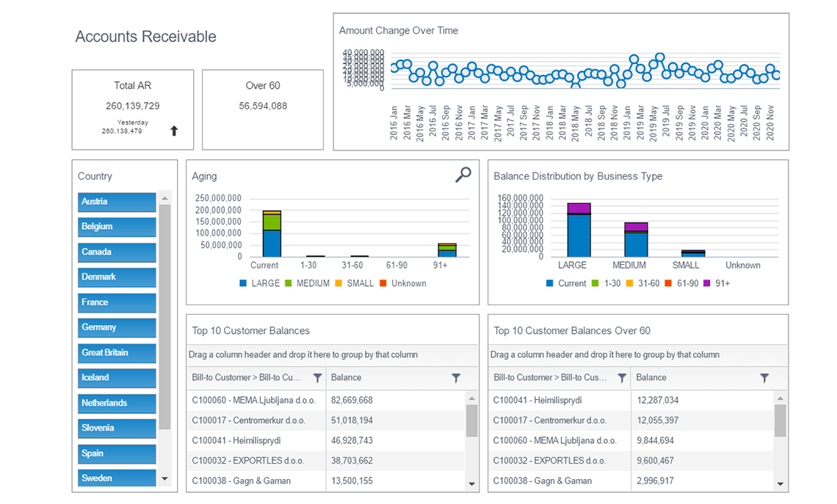
Task: Toggle 1-30 legend swatch in Balance Distribution chart
Action: coord(595,283)
